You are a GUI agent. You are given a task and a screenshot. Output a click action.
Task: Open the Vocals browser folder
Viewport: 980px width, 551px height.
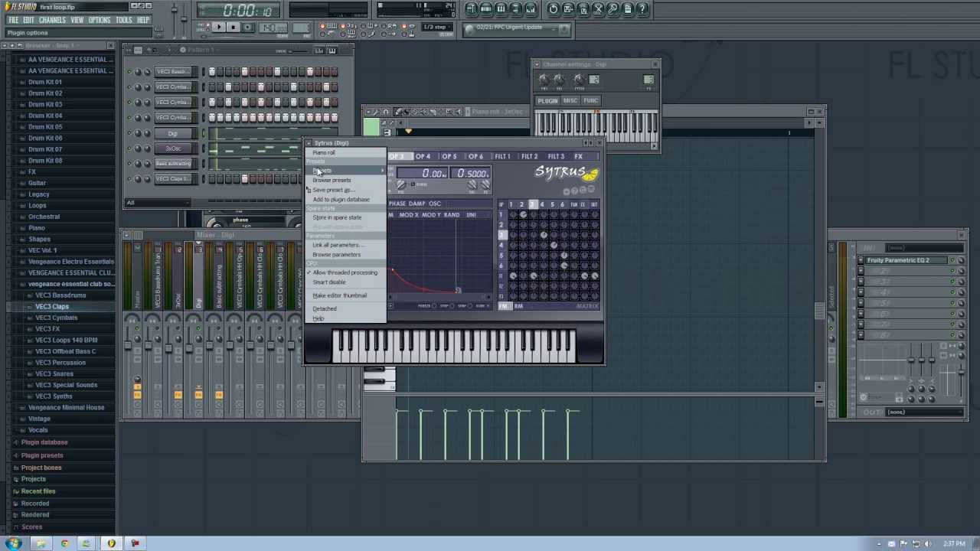click(x=38, y=430)
